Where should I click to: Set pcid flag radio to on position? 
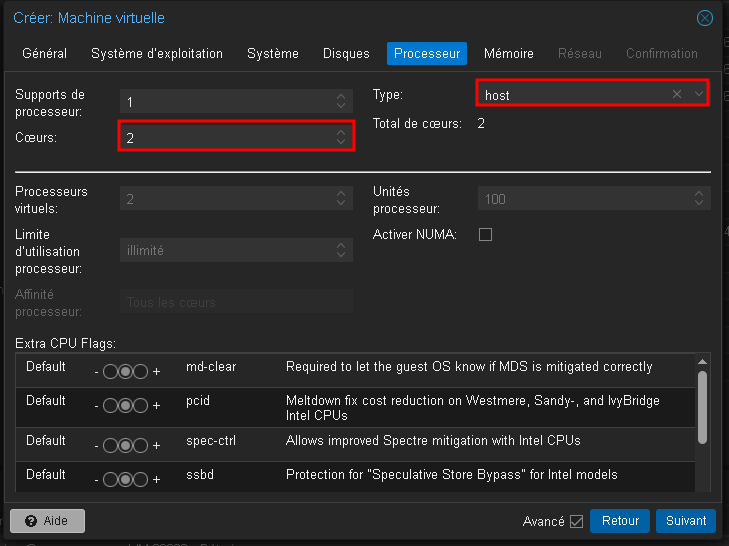(x=140, y=406)
